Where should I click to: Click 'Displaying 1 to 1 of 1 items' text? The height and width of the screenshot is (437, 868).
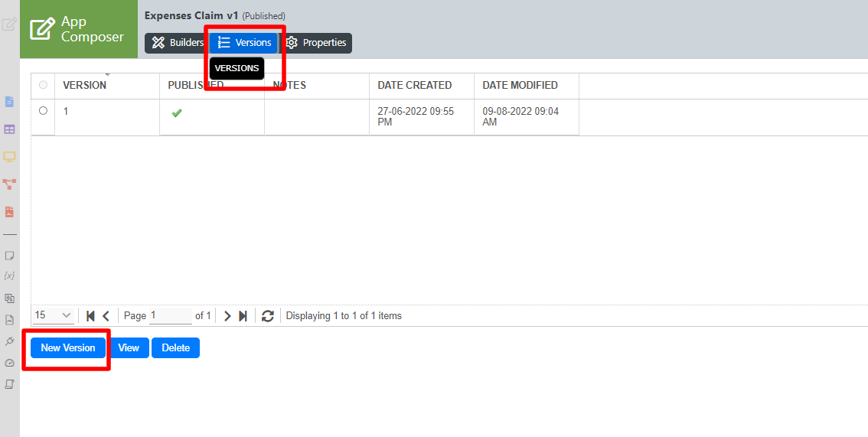click(x=344, y=316)
